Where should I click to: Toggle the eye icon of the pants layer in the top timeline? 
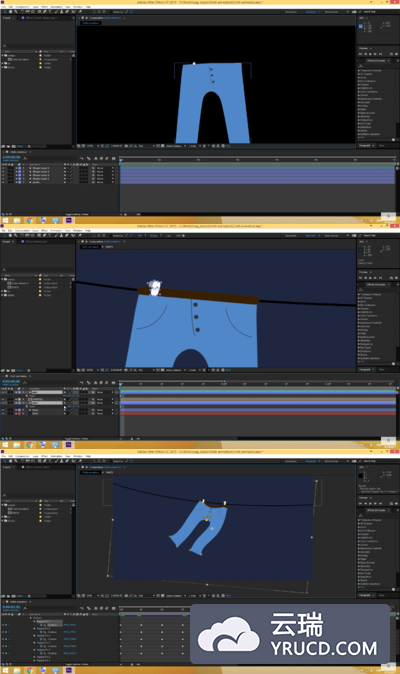click(x=3, y=182)
